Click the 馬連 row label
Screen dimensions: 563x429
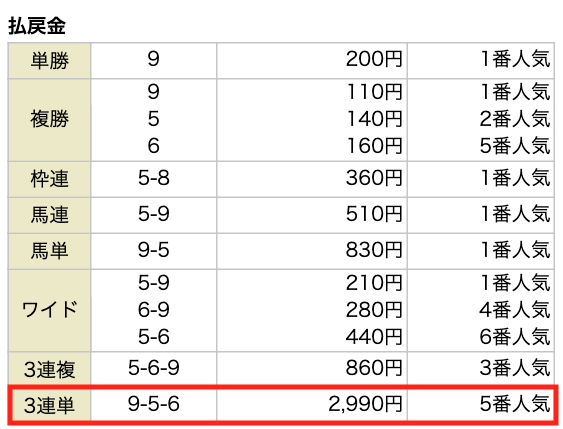[x=49, y=215]
